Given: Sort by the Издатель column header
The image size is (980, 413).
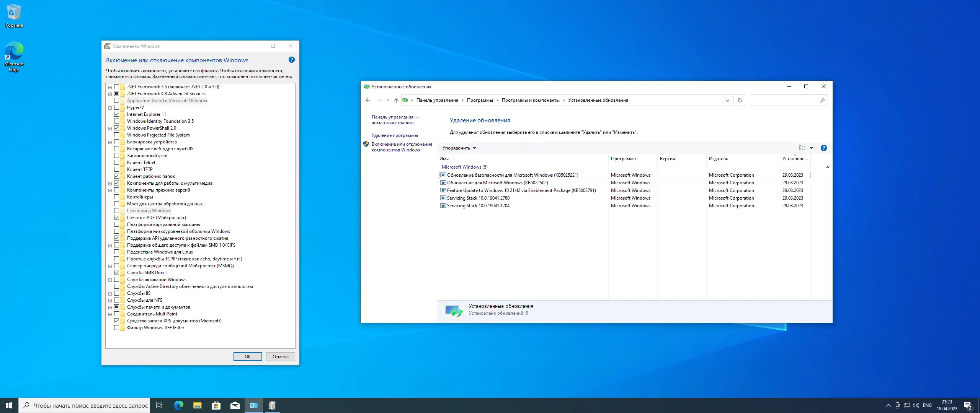Looking at the screenshot, I should pos(718,159).
